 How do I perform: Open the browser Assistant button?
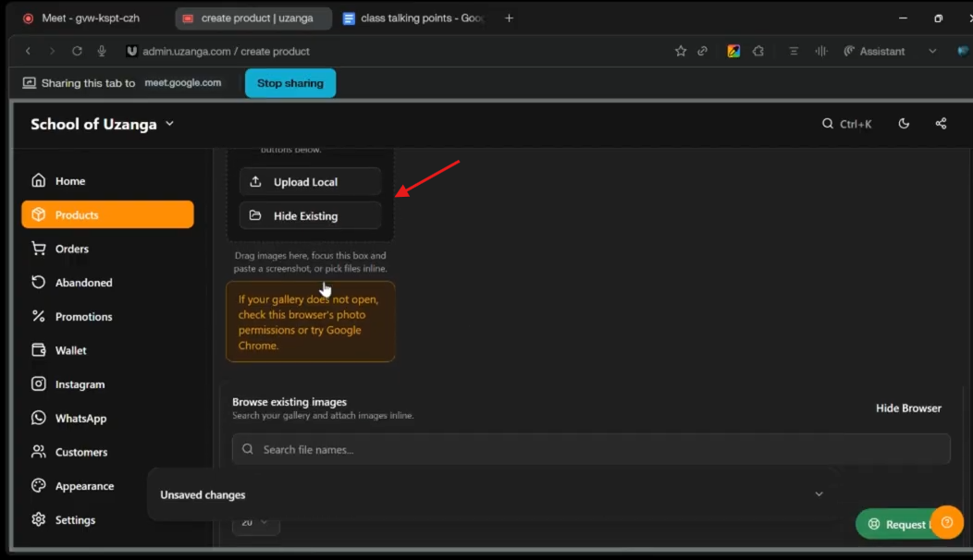pyautogui.click(x=874, y=51)
